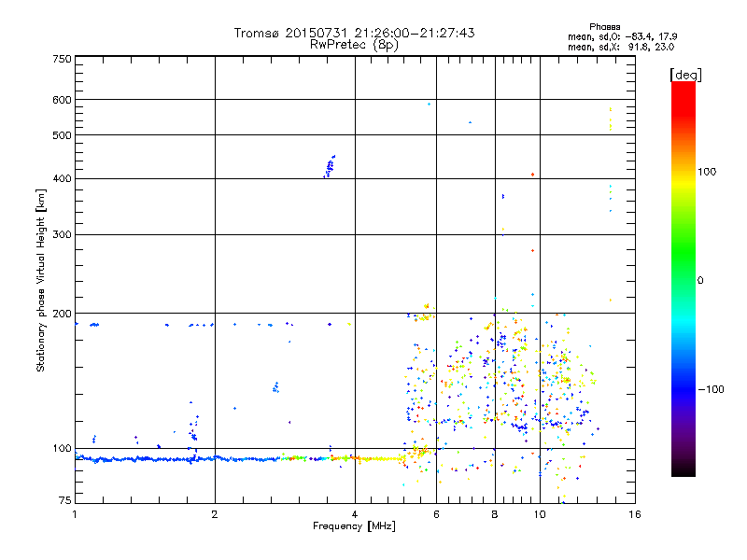
Task: Click the y-axis label "300"
Action: point(62,235)
